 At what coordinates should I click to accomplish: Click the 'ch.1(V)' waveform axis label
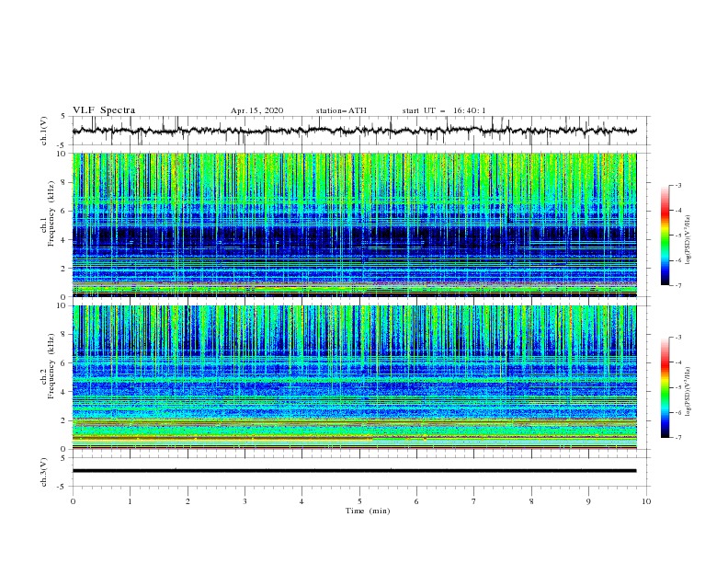click(x=44, y=131)
